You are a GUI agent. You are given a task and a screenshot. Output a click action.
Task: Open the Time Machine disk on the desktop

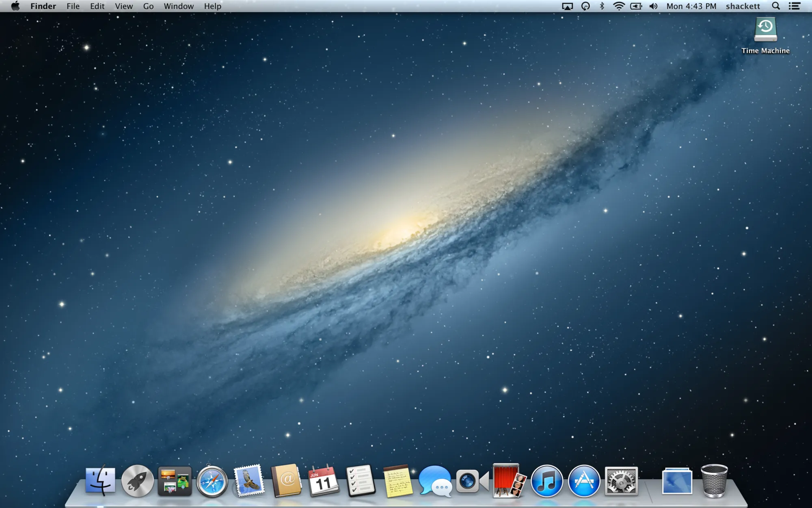pos(765,29)
